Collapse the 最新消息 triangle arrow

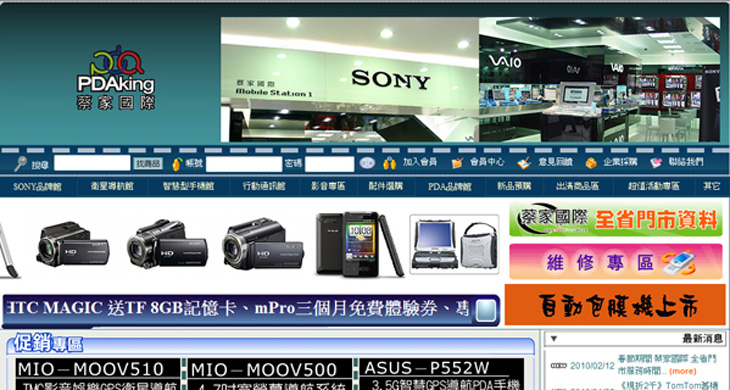tap(554, 339)
